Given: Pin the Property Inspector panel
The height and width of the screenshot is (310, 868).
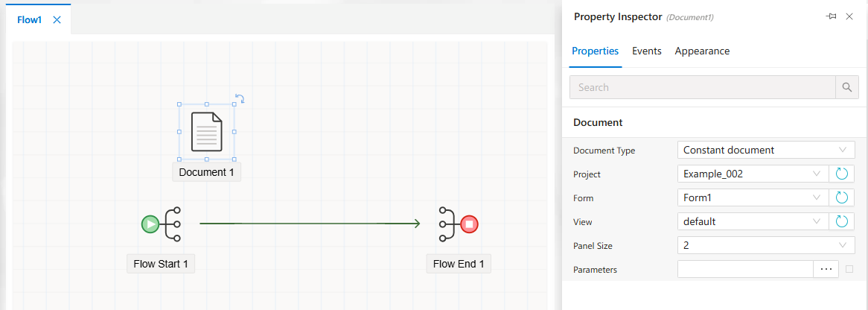Looking at the screenshot, I should [831, 16].
